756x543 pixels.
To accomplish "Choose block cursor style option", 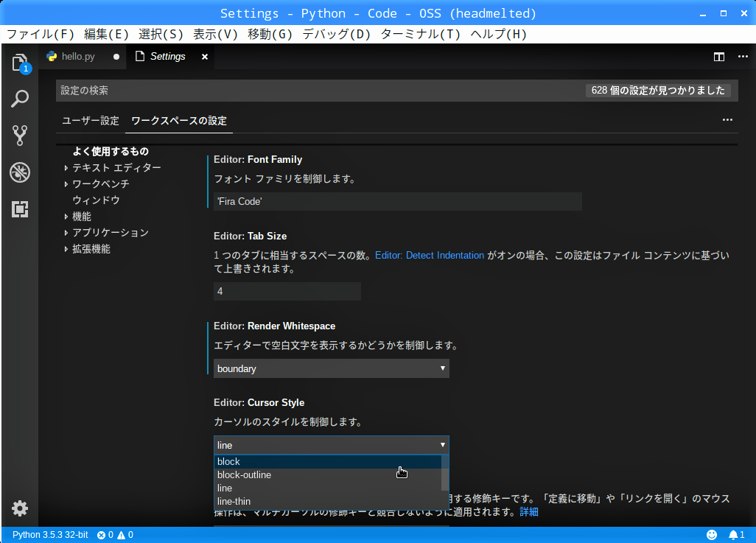I will pos(328,461).
